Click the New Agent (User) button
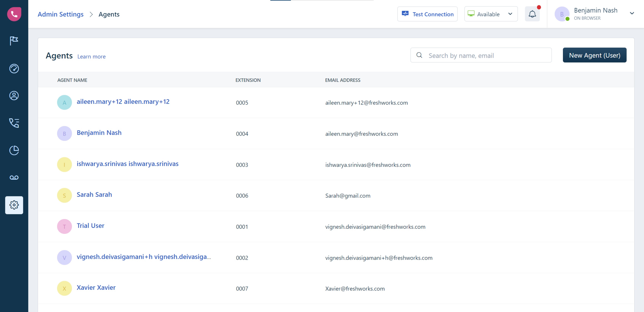 coord(594,55)
